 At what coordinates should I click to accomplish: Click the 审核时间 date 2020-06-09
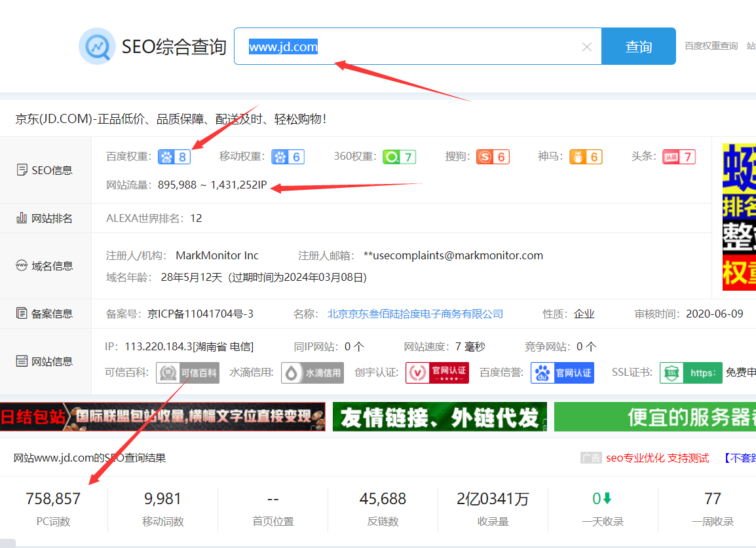coord(715,314)
